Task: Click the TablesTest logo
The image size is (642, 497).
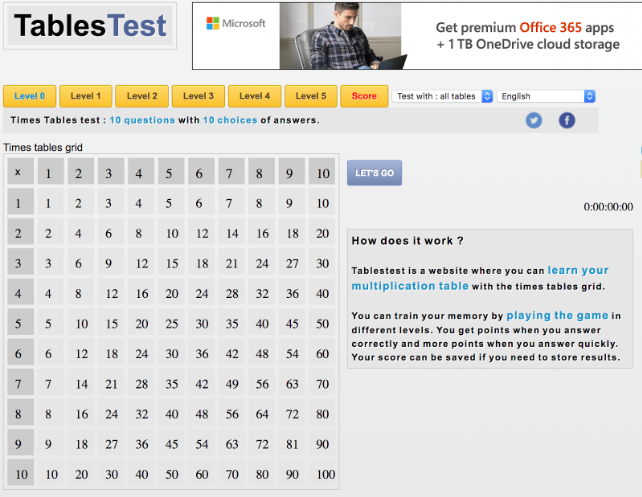Action: pyautogui.click(x=90, y=26)
